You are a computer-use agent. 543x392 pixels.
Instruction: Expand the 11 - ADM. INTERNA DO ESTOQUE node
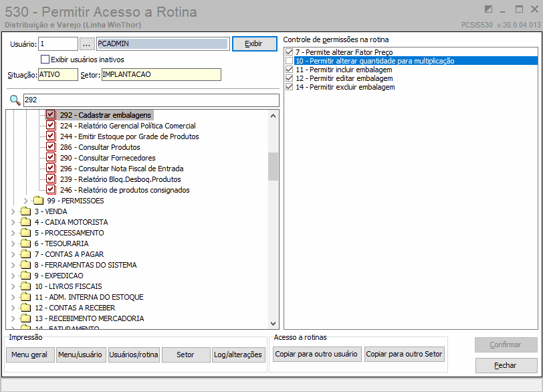(13, 298)
